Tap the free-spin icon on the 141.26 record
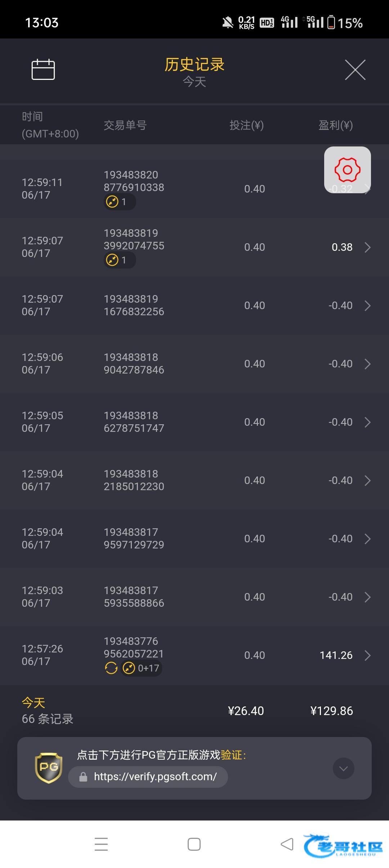 pos(111,668)
